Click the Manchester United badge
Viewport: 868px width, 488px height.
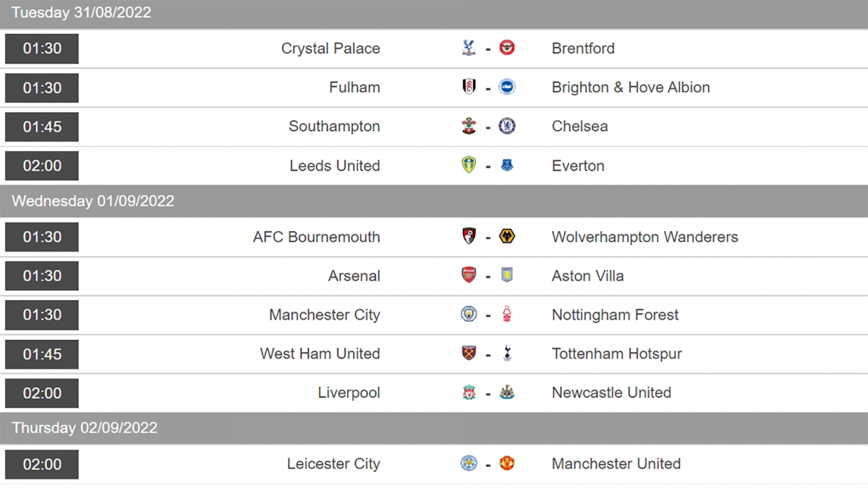coord(507,463)
